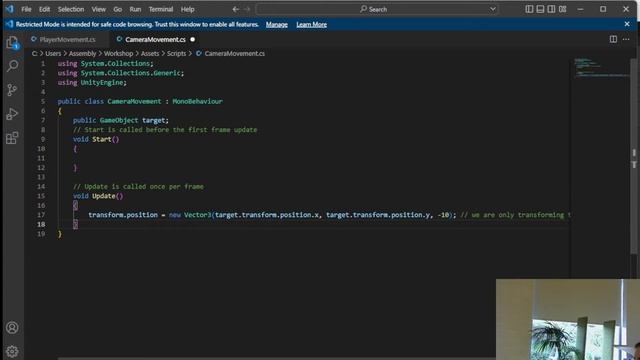The width and height of the screenshot is (640, 360).
Task: Open the Extensions view
Action: click(12, 138)
